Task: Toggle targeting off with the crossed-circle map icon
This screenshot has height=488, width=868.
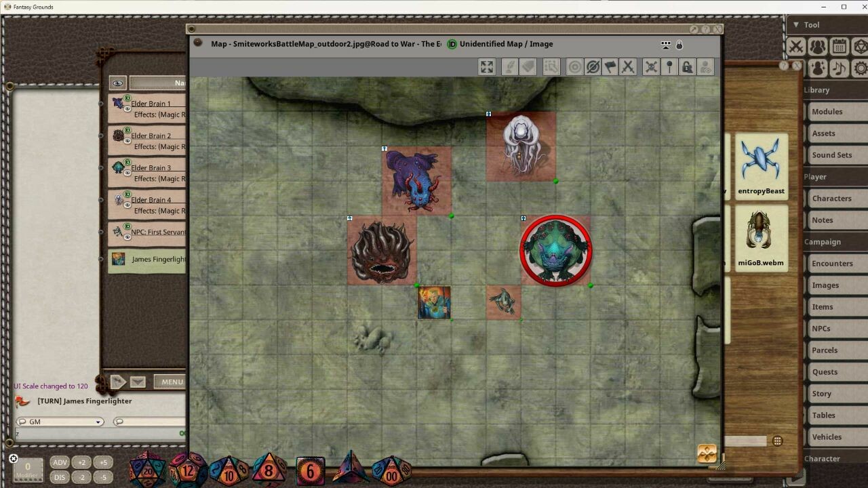Action: tap(593, 66)
